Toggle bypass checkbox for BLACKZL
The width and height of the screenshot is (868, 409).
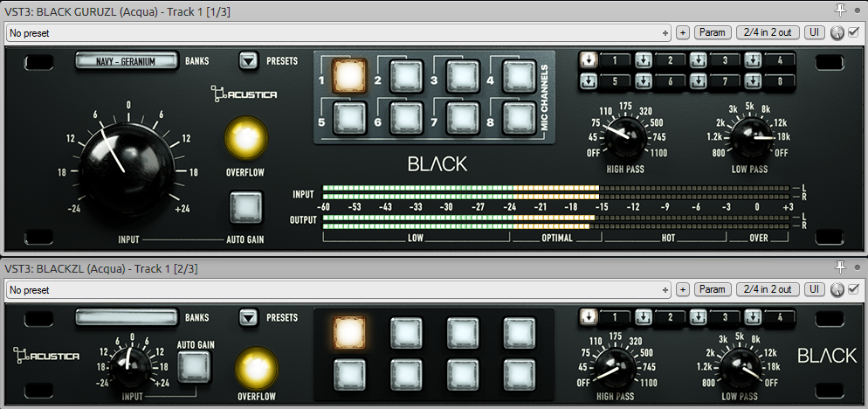[854, 288]
